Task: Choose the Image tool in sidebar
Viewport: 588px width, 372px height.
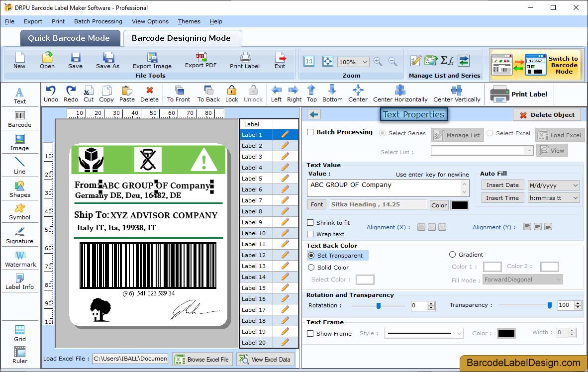Action: click(19, 143)
